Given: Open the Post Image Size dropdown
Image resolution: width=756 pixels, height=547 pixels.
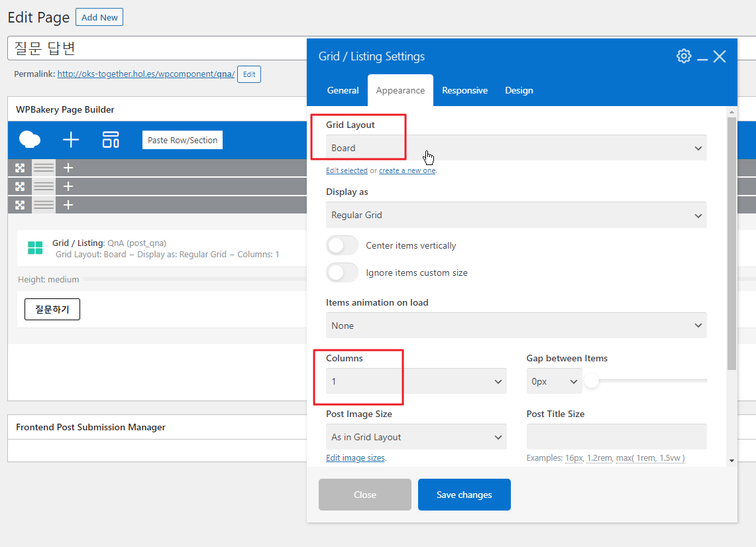Looking at the screenshot, I should (x=416, y=437).
